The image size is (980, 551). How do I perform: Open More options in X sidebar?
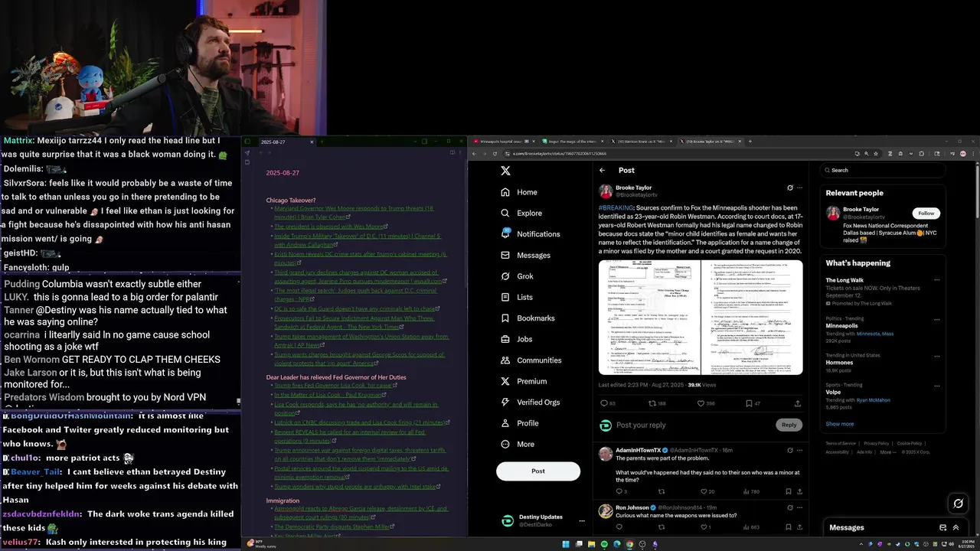point(518,444)
